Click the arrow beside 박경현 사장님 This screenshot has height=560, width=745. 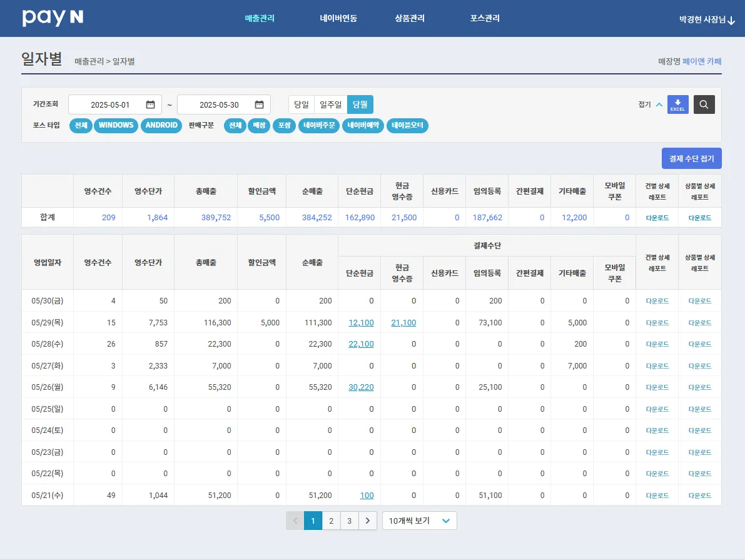(731, 20)
